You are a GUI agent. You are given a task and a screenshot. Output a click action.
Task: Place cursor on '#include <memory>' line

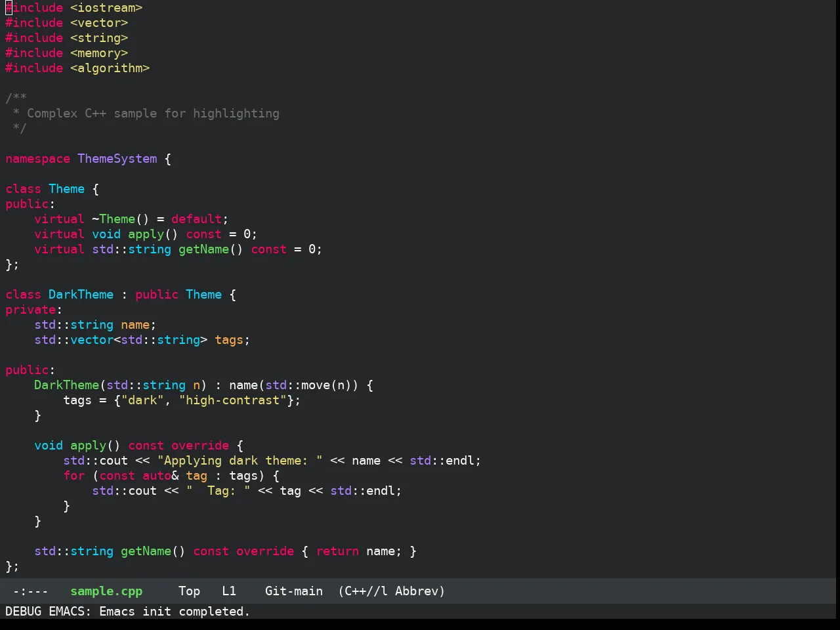tap(67, 53)
